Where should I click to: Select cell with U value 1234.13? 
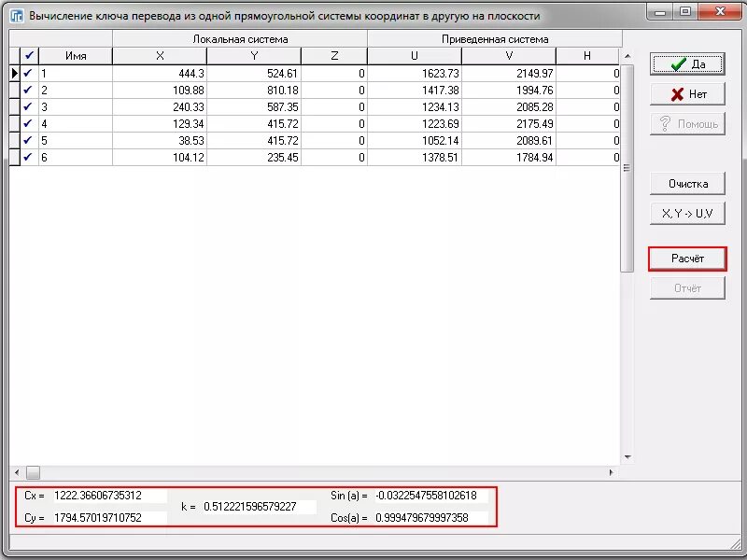414,106
